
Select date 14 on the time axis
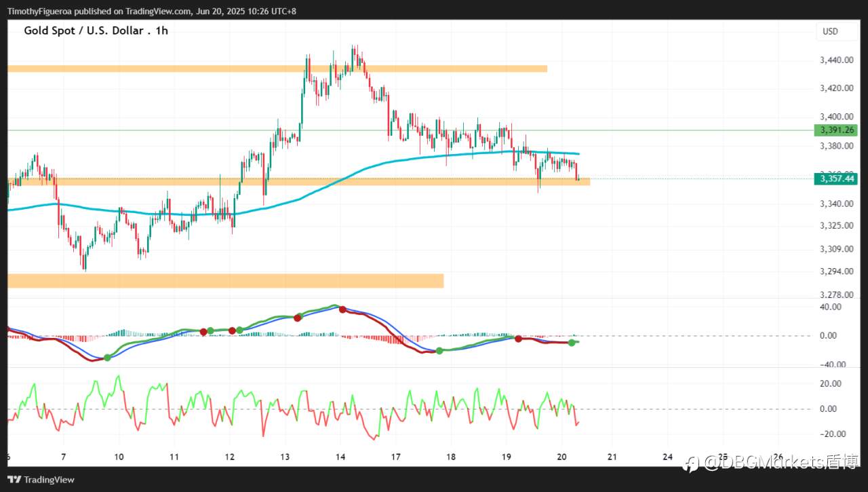point(340,457)
